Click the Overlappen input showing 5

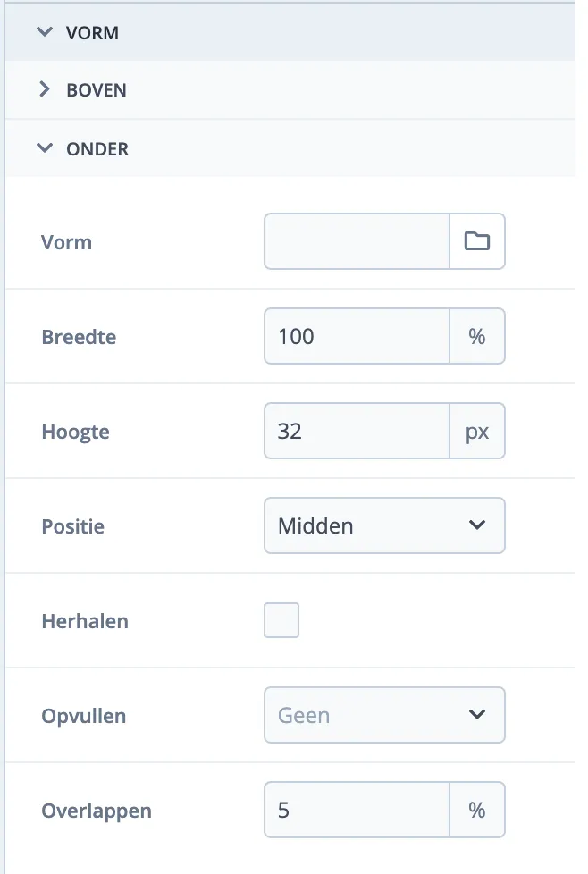click(x=356, y=810)
